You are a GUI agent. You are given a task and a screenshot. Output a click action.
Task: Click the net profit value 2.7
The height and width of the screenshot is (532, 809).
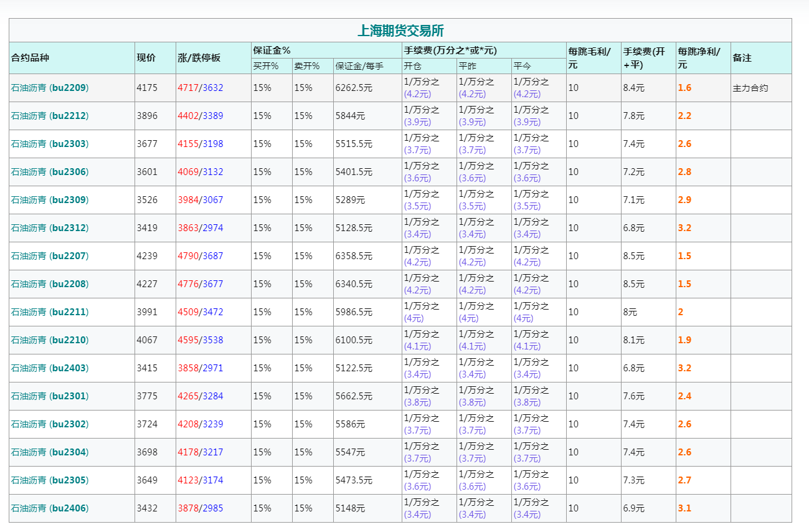[x=684, y=480]
